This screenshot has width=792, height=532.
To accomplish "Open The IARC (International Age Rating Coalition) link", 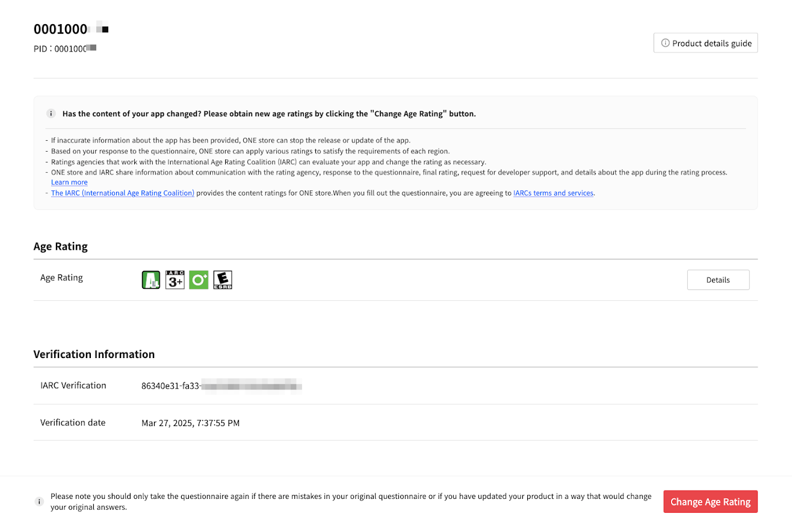I will click(123, 193).
